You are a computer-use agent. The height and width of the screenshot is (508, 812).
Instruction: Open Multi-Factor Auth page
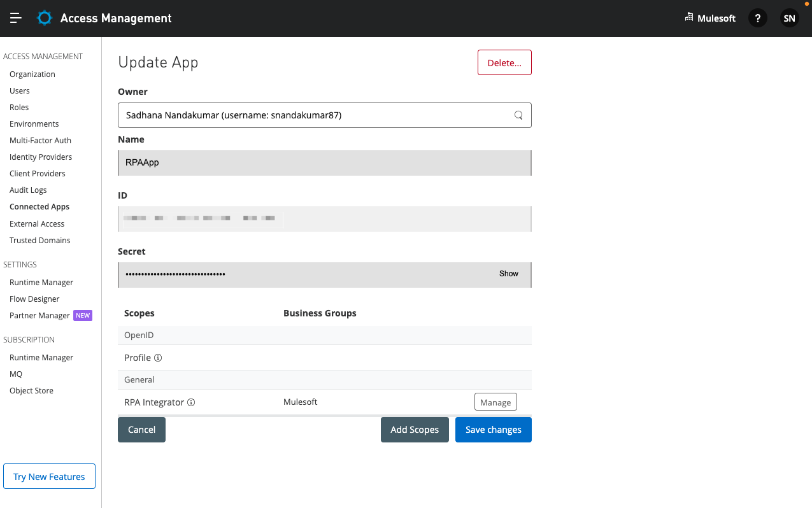(40, 141)
